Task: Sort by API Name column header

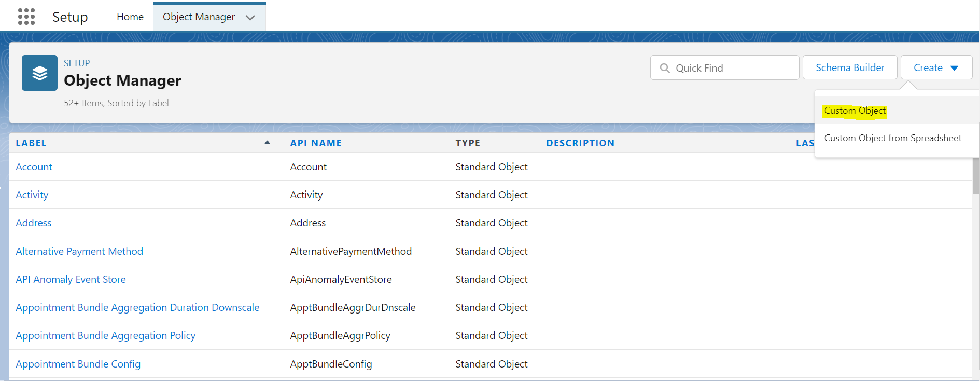Action: click(x=315, y=143)
